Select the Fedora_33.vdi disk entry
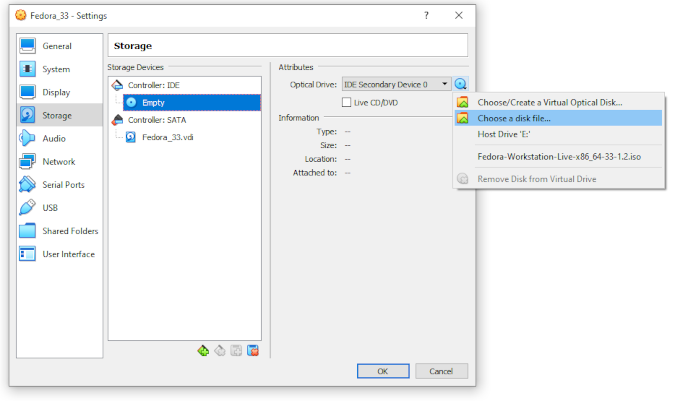Viewport: 675px width, 401px height. [x=167, y=137]
